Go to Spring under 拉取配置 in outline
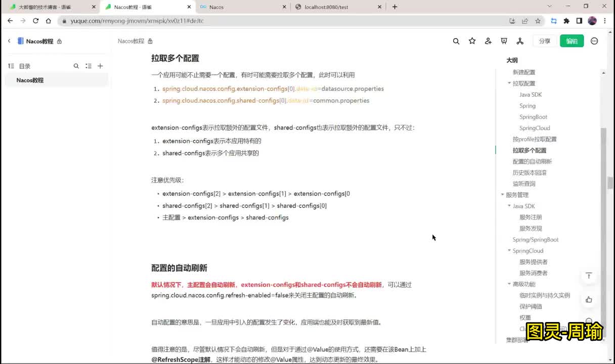 528,106
